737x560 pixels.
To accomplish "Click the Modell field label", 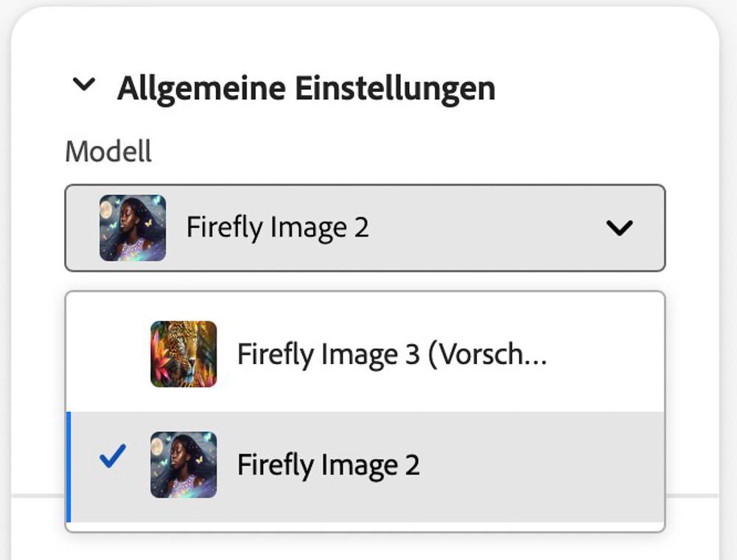I will 108,151.
